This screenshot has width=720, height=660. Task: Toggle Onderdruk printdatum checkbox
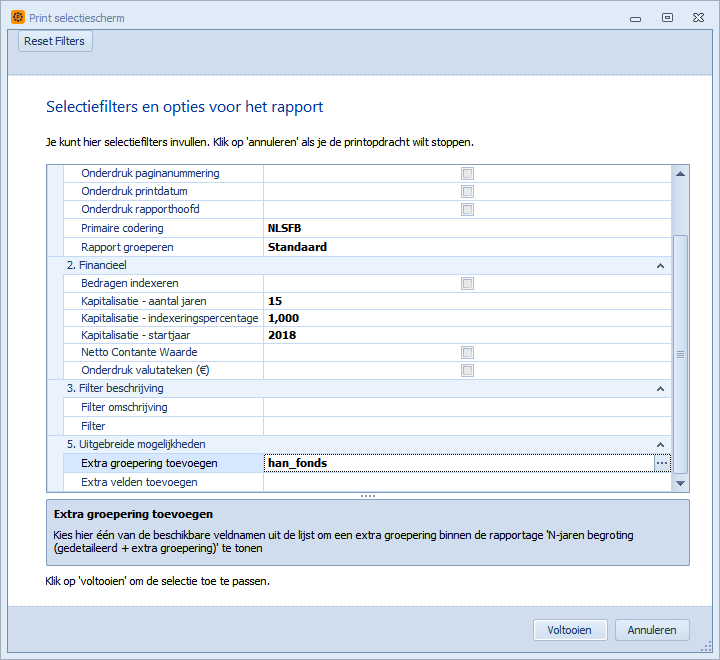point(467,192)
